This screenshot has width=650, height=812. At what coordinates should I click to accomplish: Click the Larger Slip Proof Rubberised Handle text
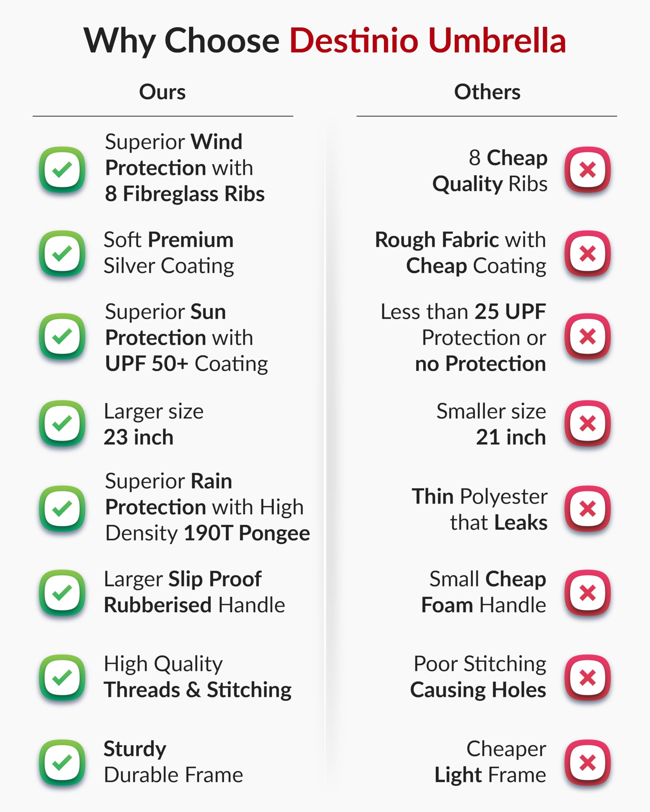pos(194,592)
